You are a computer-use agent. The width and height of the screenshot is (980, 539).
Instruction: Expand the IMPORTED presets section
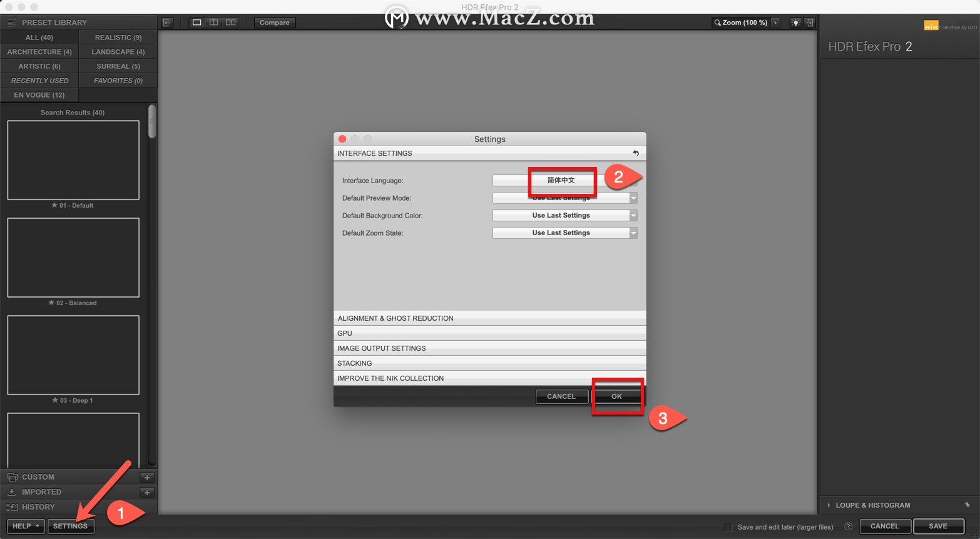point(41,492)
